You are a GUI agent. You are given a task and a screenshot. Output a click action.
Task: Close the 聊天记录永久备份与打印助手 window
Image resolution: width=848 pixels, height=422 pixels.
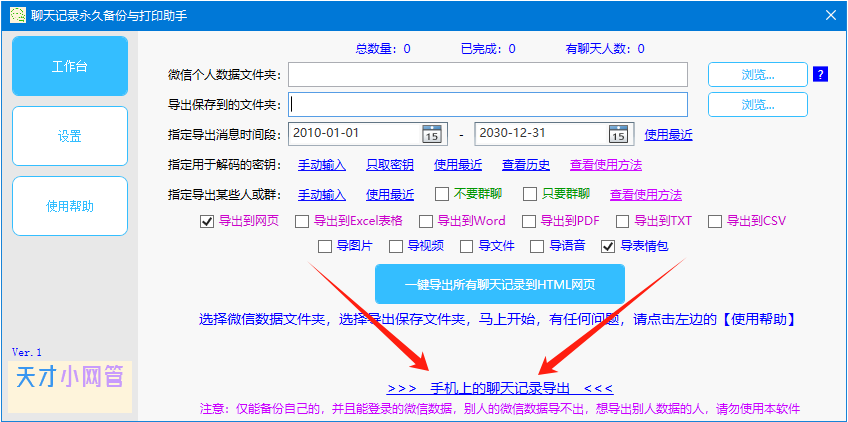[x=831, y=15]
